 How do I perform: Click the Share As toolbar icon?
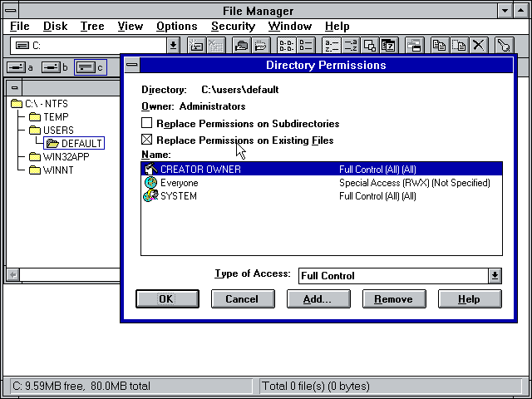pyautogui.click(x=242, y=45)
